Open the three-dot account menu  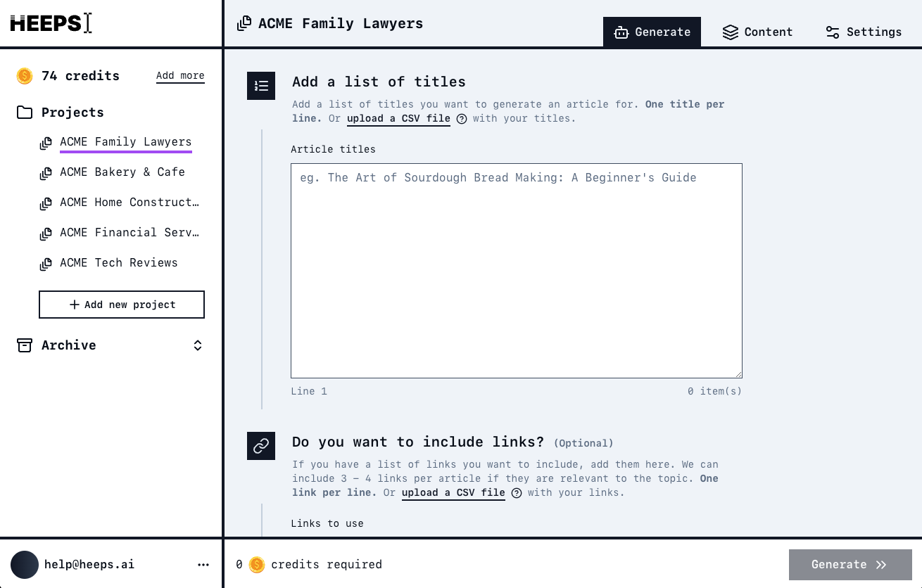click(203, 564)
